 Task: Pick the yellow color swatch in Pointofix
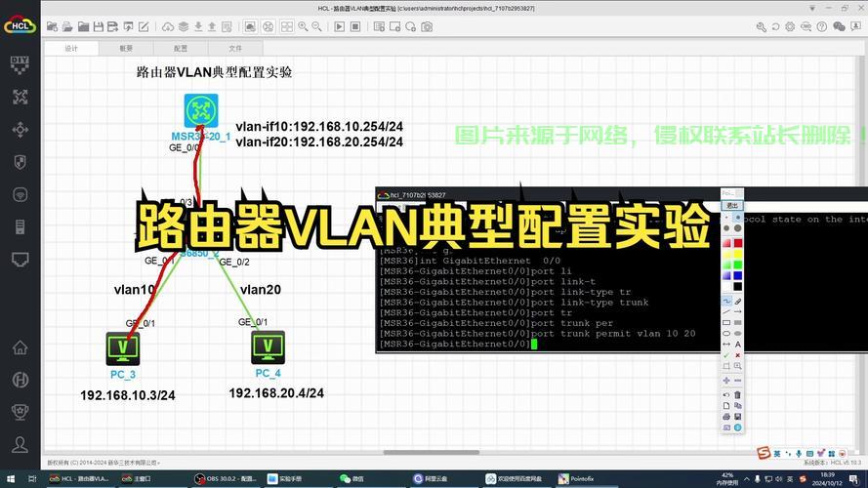pyautogui.click(x=737, y=255)
